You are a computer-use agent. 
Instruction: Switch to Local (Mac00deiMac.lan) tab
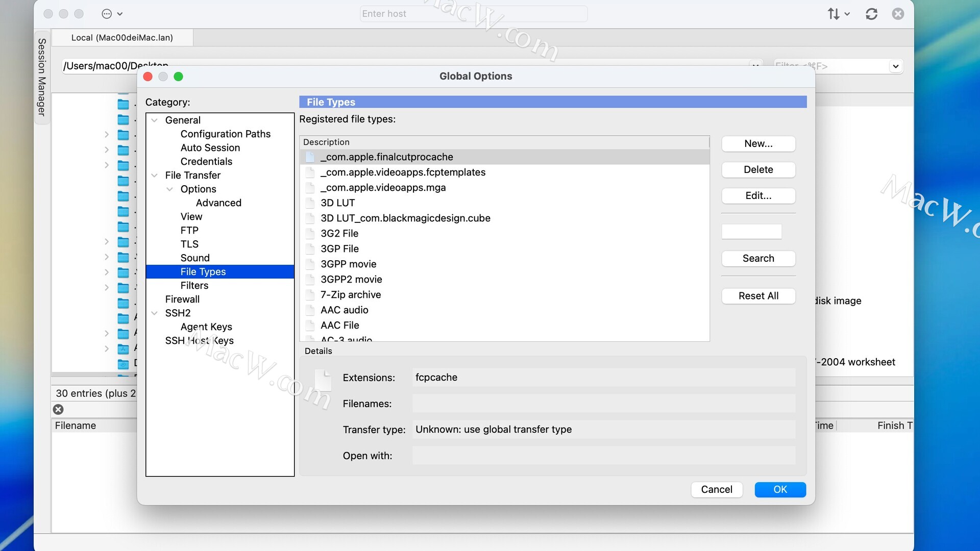122,38
